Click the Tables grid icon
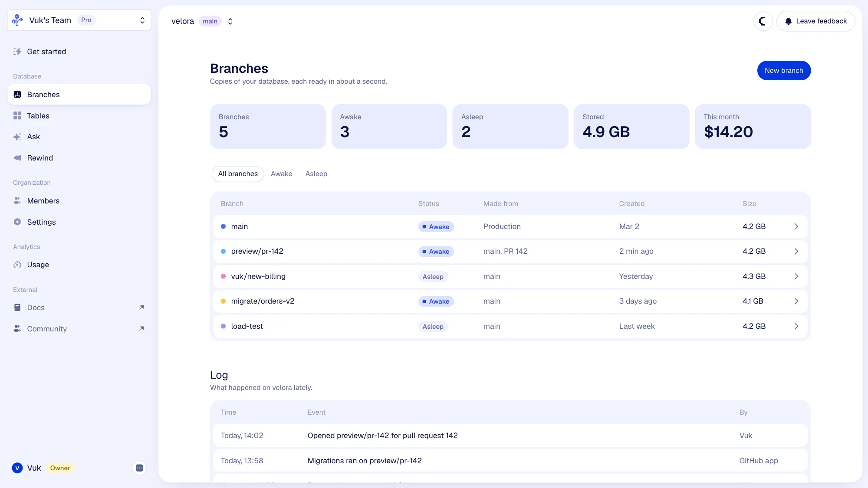This screenshot has height=488, width=868. pos(17,116)
